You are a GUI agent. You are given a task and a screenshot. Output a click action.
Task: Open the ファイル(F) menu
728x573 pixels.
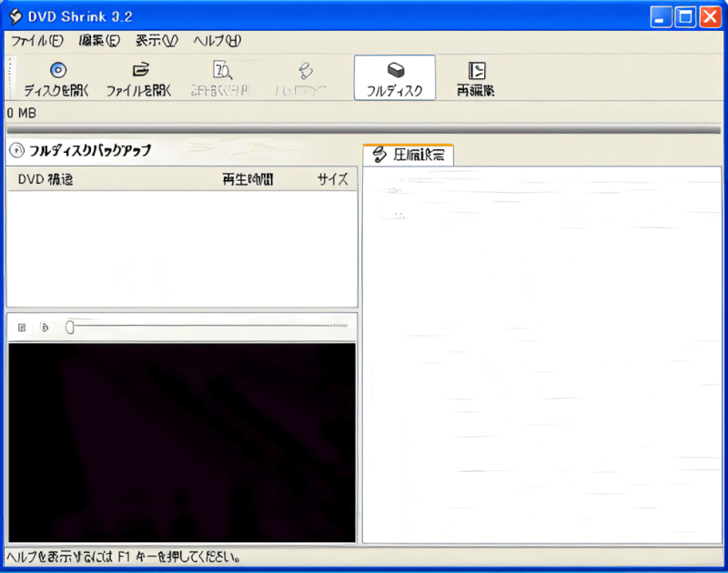pyautogui.click(x=36, y=41)
